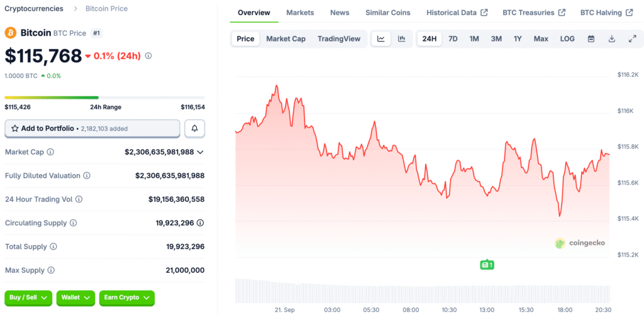Click info icon after 19,923,296 circulating value
Screen dimensions: 644x315
pyautogui.click(x=200, y=223)
